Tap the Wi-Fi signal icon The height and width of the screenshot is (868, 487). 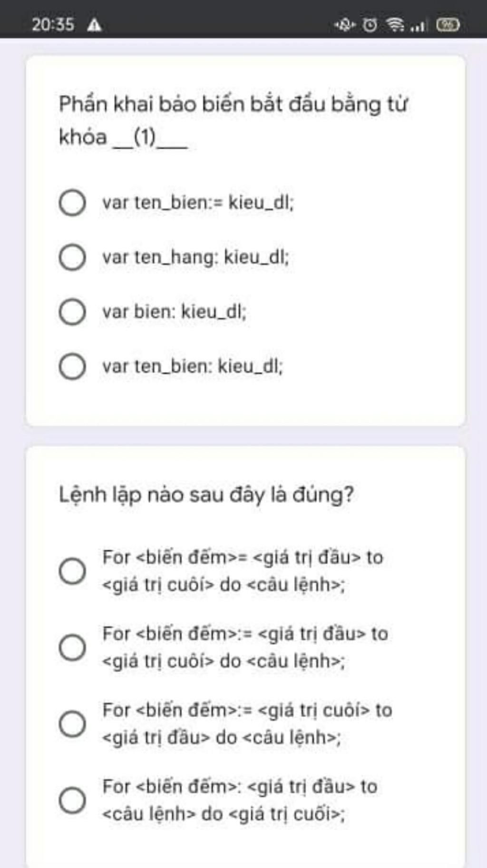pos(395,24)
